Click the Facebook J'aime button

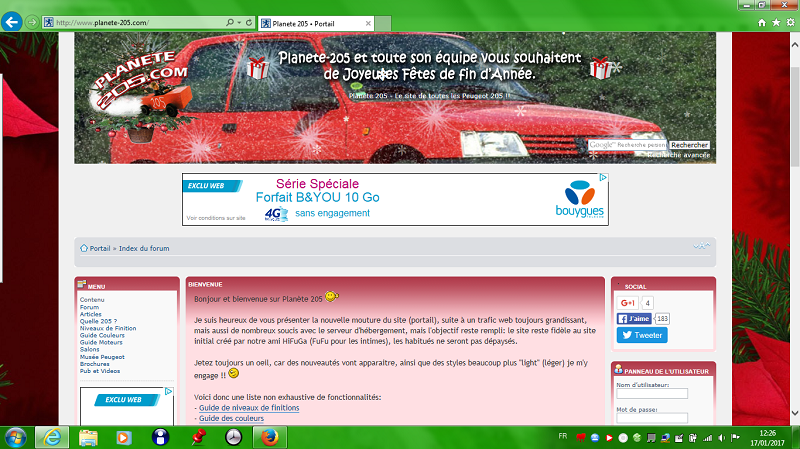(x=634, y=319)
